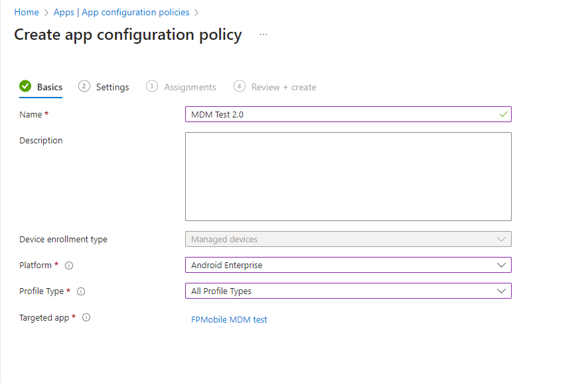Click the info icon next to Platform
Screen dimensions: 588x383
tap(69, 266)
